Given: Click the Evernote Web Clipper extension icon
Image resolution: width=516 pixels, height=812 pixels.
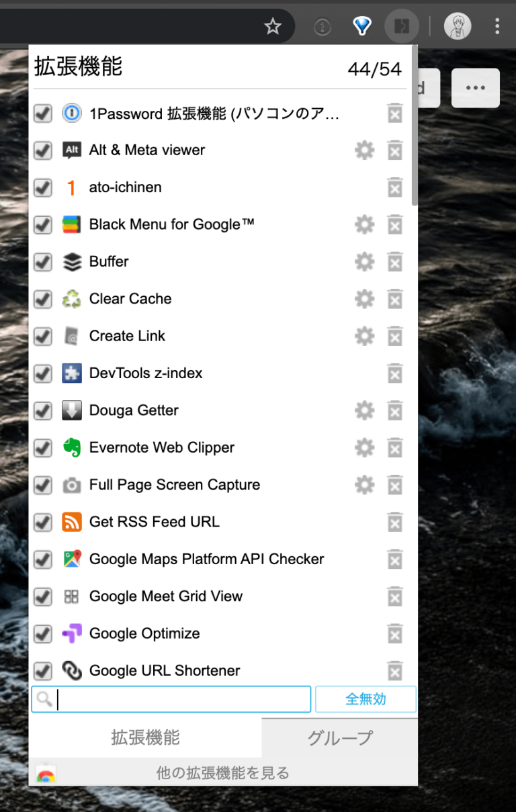Looking at the screenshot, I should point(72,448).
